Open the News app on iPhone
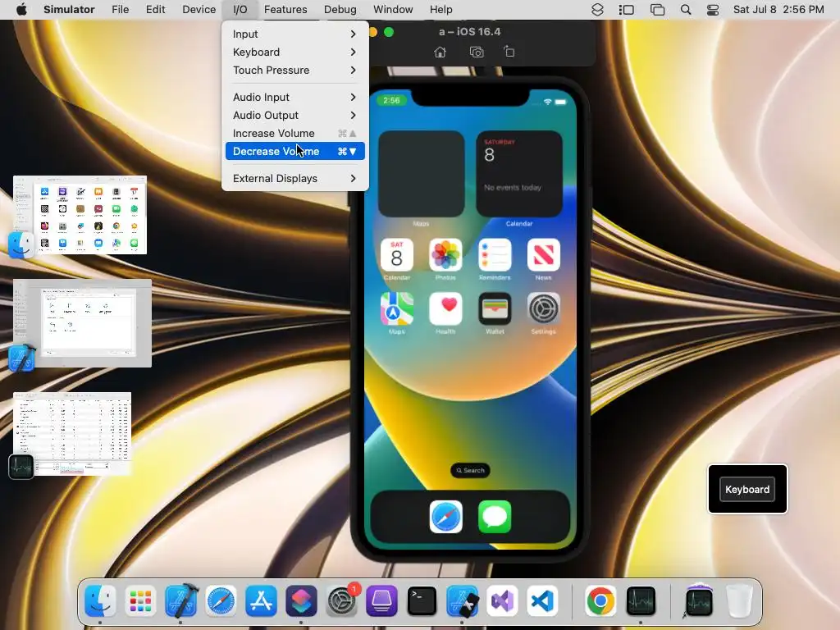 pos(543,255)
